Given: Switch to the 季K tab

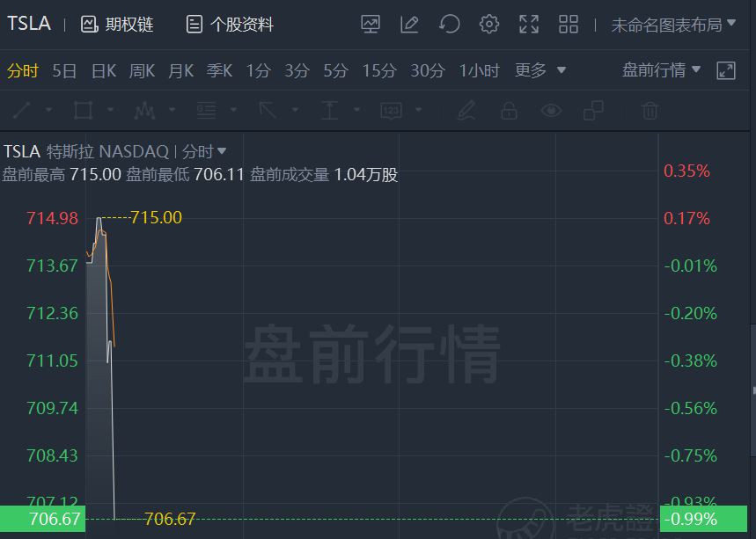Looking at the screenshot, I should [x=219, y=71].
